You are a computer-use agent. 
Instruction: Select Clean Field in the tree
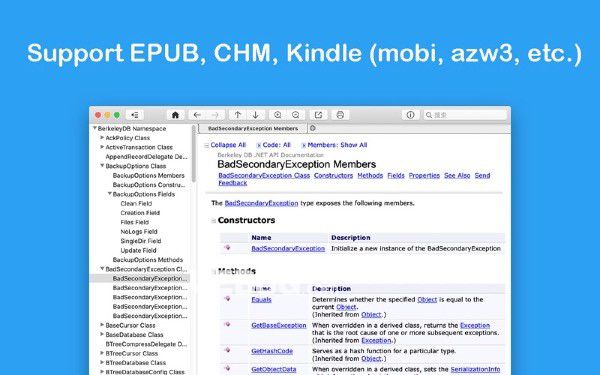point(136,204)
